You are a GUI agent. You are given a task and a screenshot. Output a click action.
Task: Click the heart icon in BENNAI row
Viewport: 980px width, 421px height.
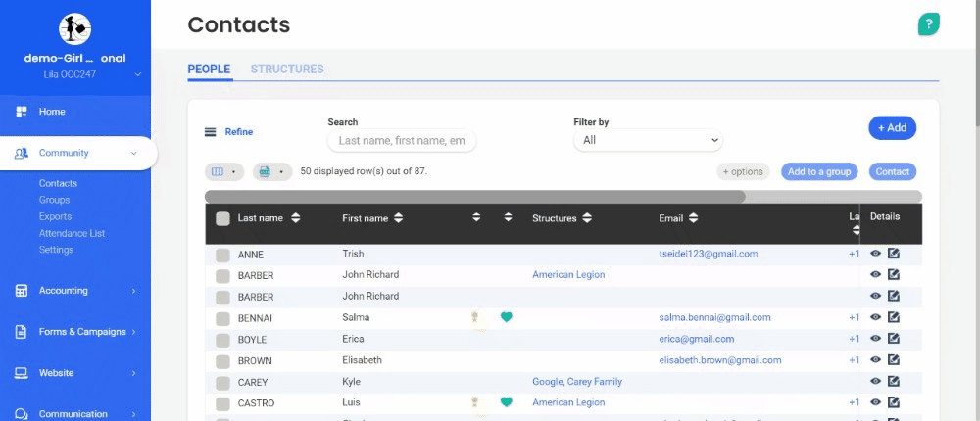507,317
